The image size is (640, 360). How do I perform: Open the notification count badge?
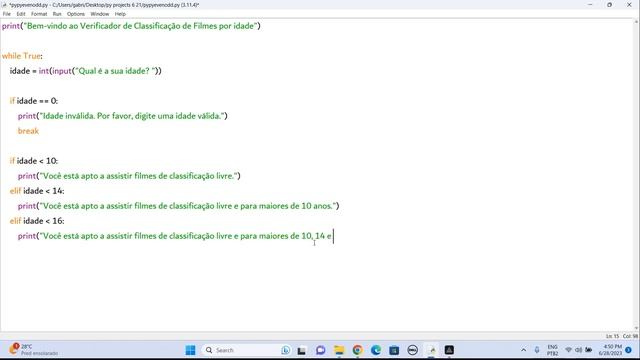[x=628, y=350]
